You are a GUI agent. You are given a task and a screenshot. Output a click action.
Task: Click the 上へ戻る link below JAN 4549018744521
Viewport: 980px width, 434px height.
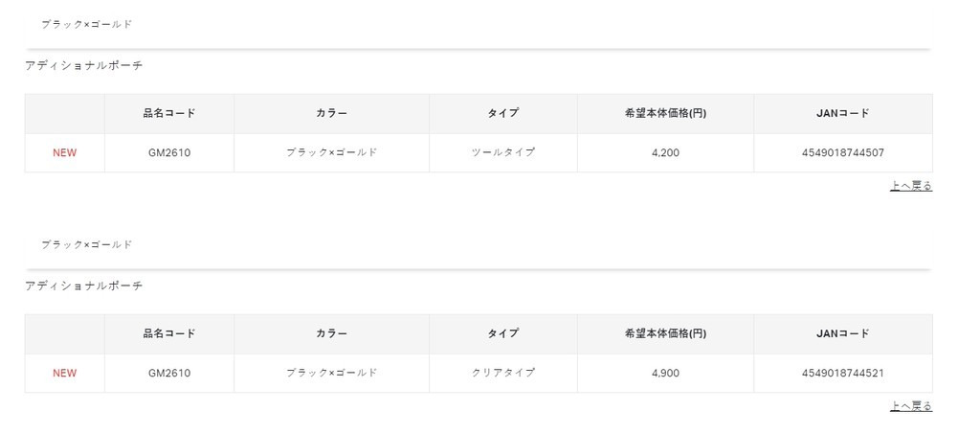[x=911, y=406]
